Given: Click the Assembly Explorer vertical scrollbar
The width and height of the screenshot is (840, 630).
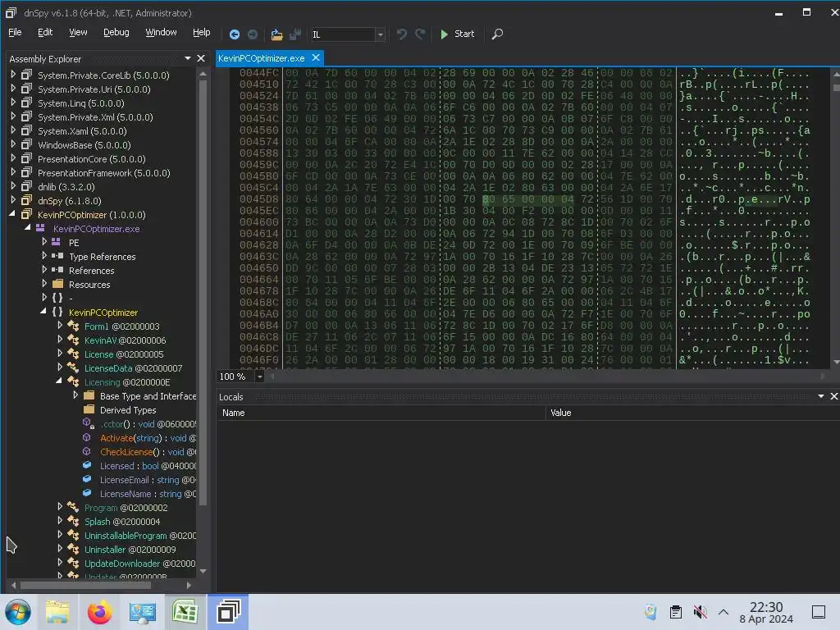Looking at the screenshot, I should [x=203, y=294].
